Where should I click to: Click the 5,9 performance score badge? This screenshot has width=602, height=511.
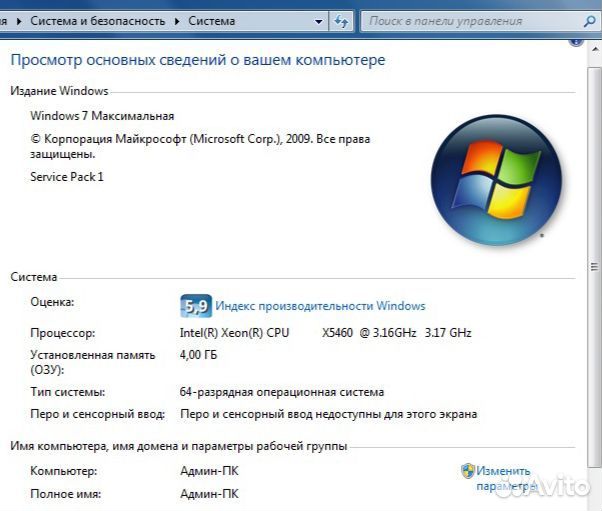(195, 306)
